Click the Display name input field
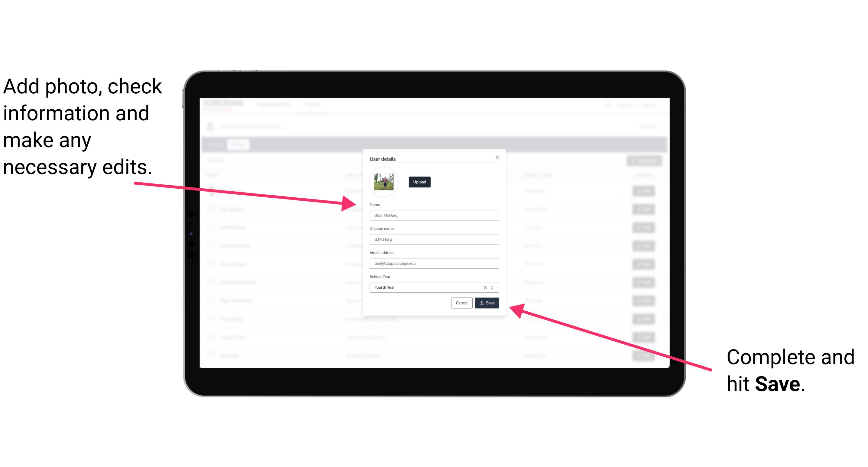The height and width of the screenshot is (467, 868). [x=434, y=239]
